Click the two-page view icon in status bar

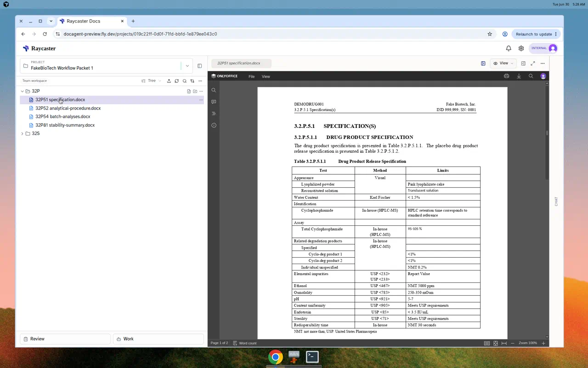(x=487, y=343)
